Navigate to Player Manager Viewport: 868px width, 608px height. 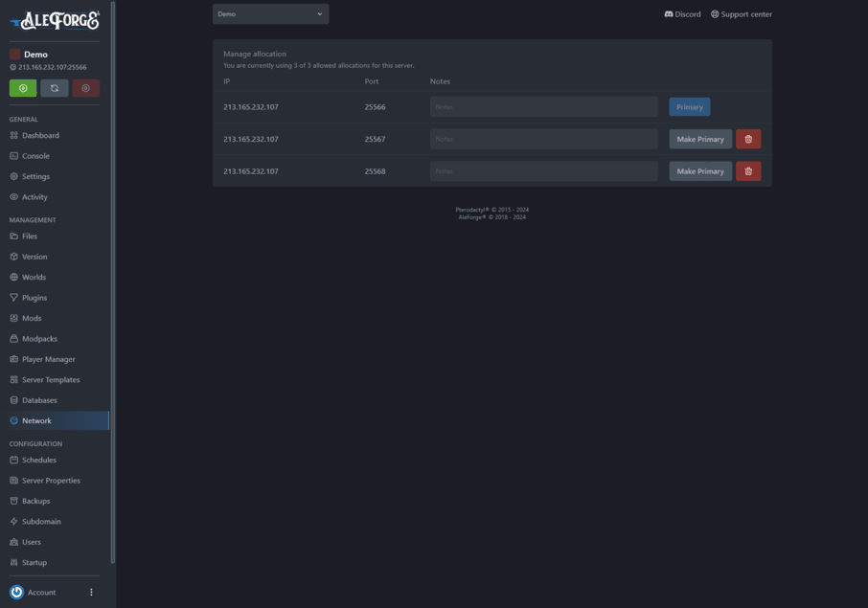pos(48,359)
